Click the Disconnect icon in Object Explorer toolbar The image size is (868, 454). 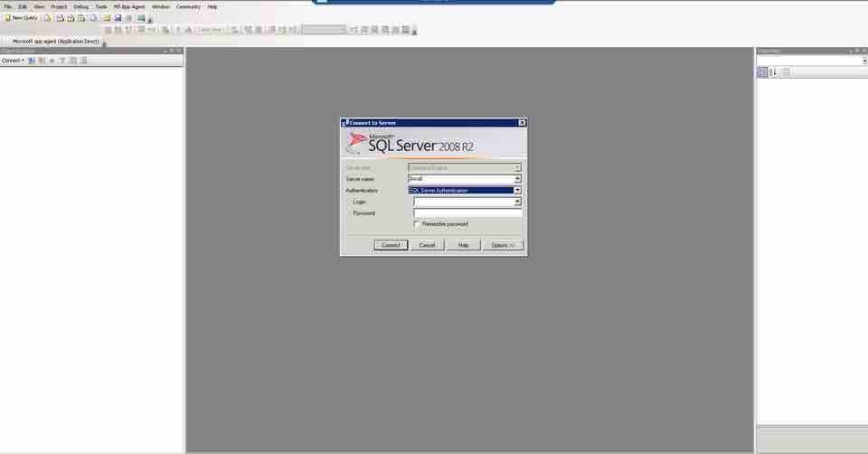pos(42,61)
